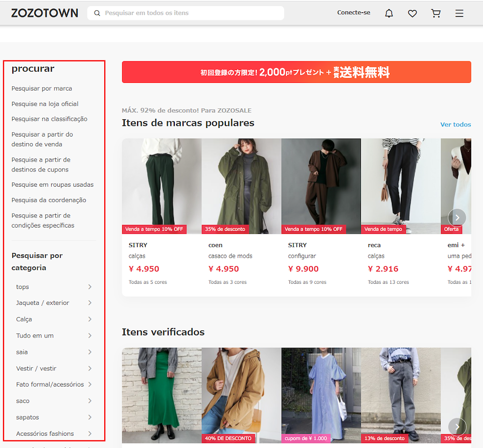Click price ¥ 9.900
Screen dimensions: 483x448
tap(303, 269)
